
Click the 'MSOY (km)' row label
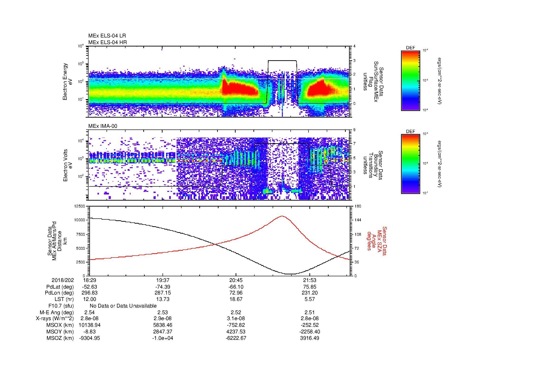(60, 332)
